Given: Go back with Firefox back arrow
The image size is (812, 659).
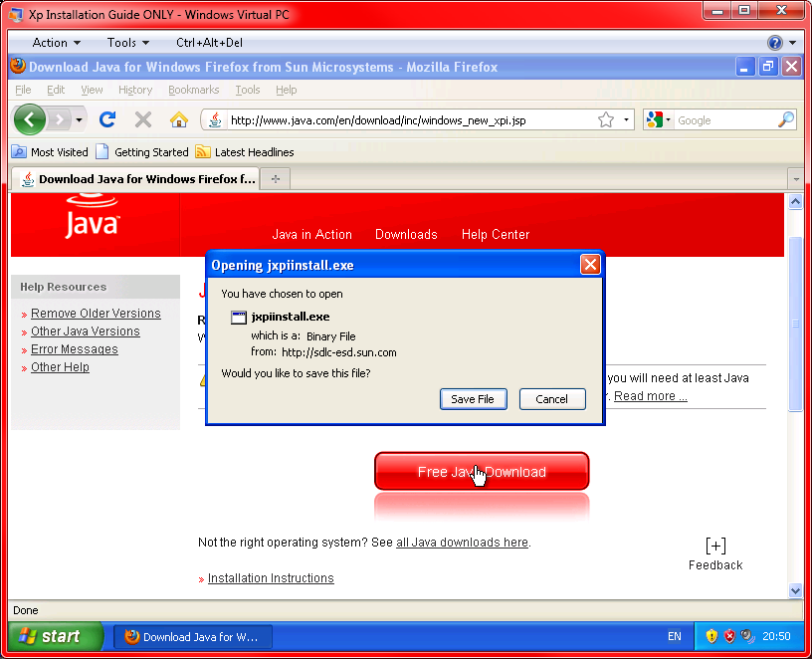Looking at the screenshot, I should point(30,119).
